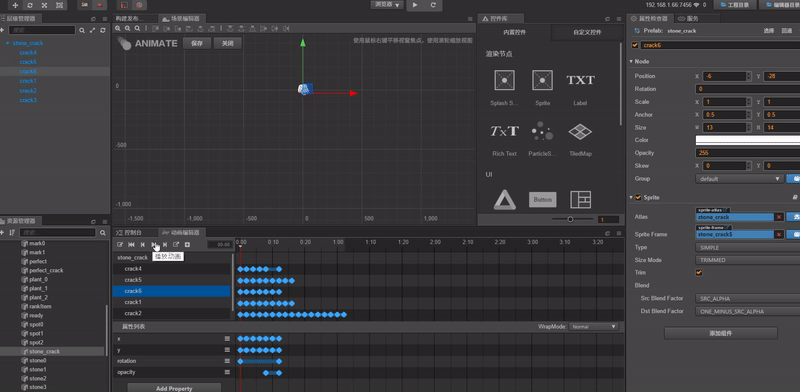Click the refresh icon in hierarchy panel
The image size is (800, 392).
[103, 31]
